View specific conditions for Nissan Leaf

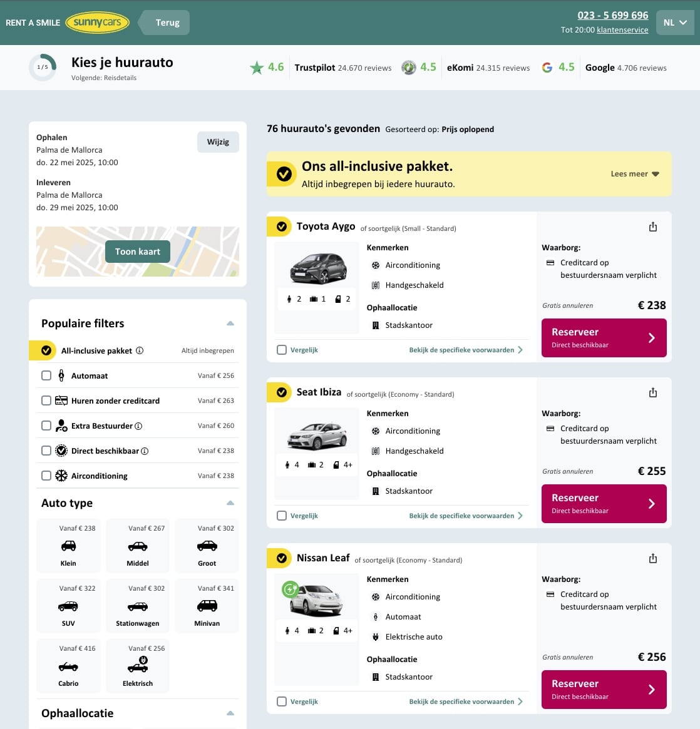[x=466, y=701]
